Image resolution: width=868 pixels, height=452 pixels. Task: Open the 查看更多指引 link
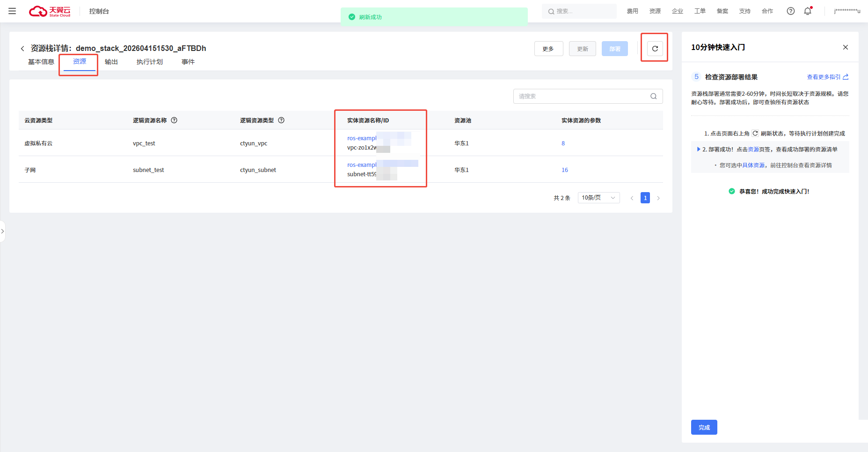(x=827, y=77)
